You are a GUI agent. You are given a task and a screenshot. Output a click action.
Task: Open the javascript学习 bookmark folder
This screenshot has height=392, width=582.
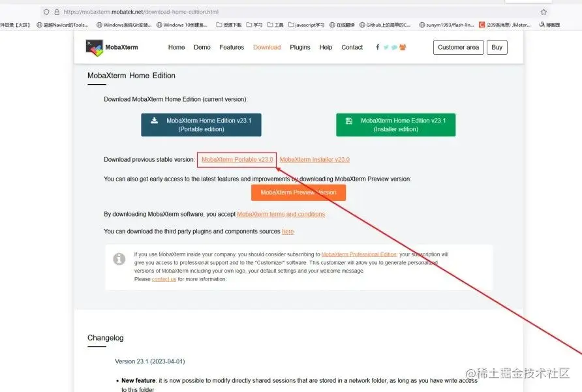pyautogui.click(x=306, y=25)
